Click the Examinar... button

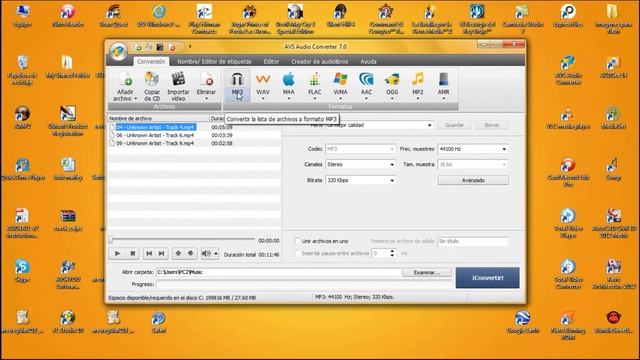coord(427,272)
